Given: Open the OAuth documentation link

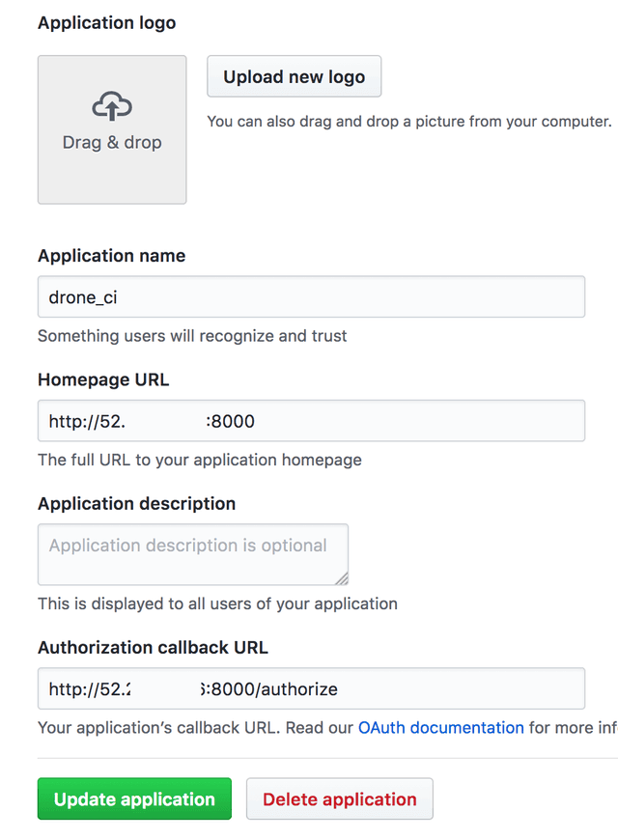Looking at the screenshot, I should 441,727.
